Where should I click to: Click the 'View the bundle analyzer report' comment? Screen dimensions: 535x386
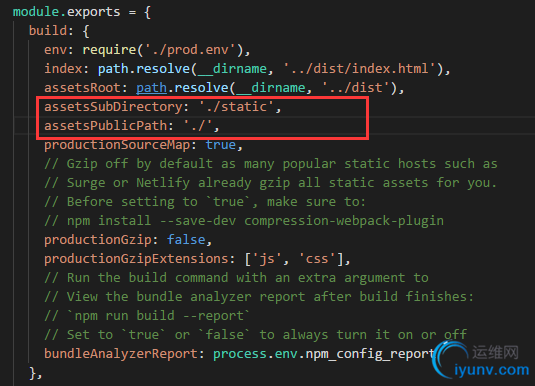(259, 297)
